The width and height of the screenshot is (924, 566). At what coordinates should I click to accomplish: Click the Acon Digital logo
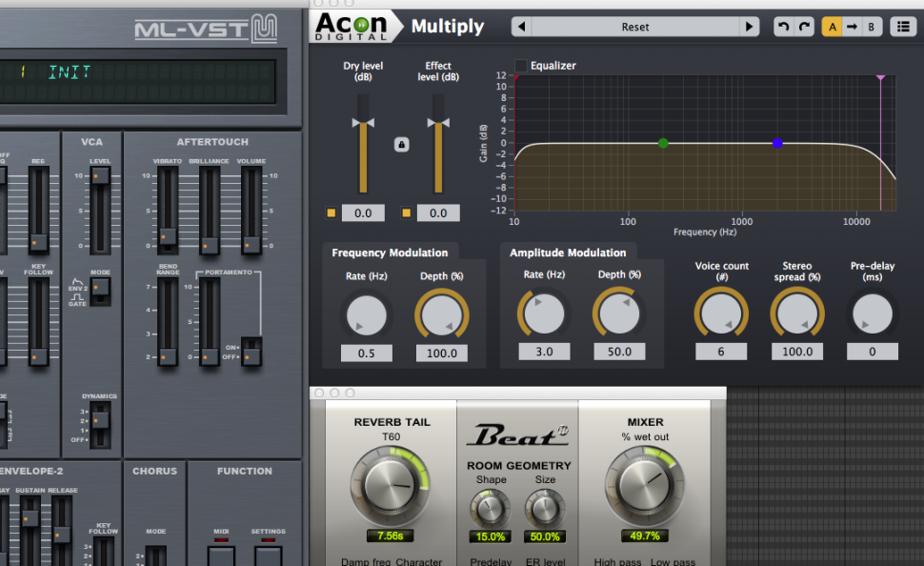coord(351,25)
